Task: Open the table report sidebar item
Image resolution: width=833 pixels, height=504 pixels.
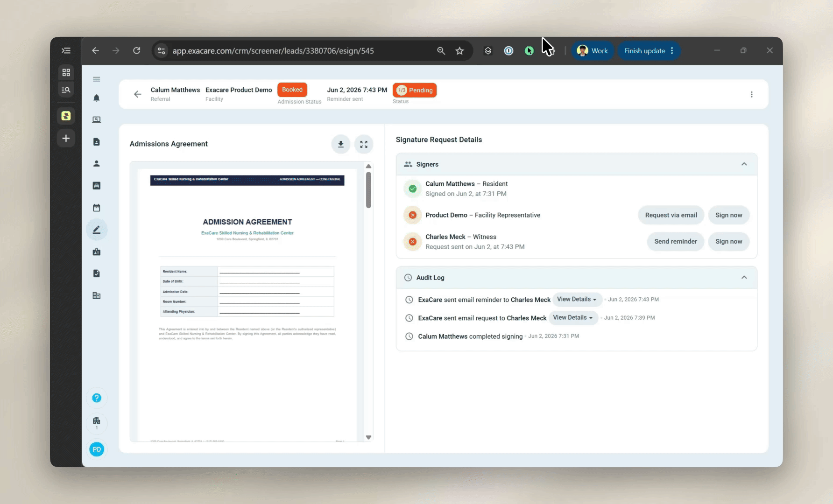Action: point(97,295)
